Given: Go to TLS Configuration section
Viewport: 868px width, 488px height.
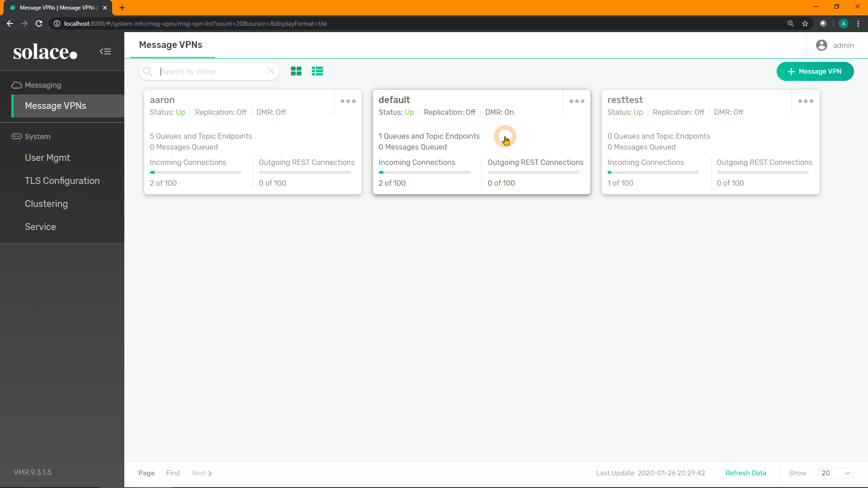Looking at the screenshot, I should (62, 181).
